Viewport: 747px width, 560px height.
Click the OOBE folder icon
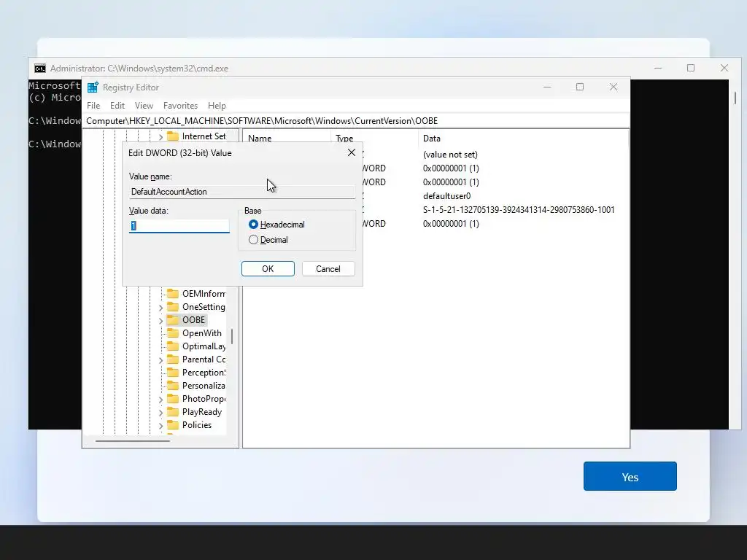pos(172,320)
